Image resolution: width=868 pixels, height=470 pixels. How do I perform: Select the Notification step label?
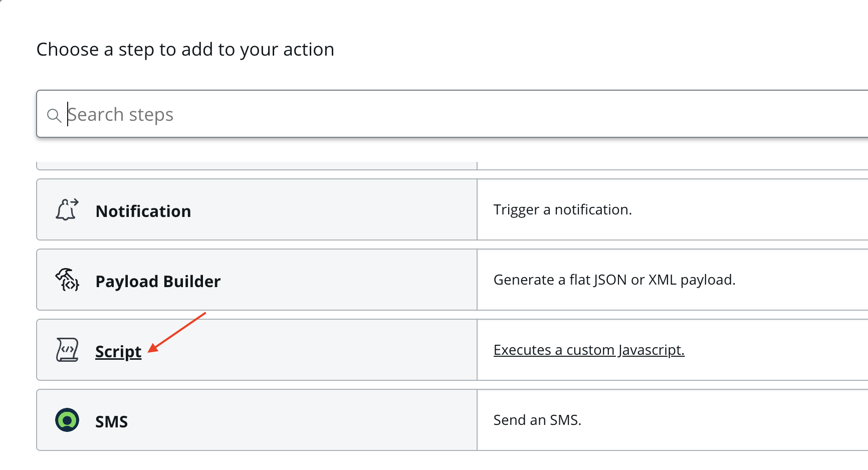coord(143,211)
